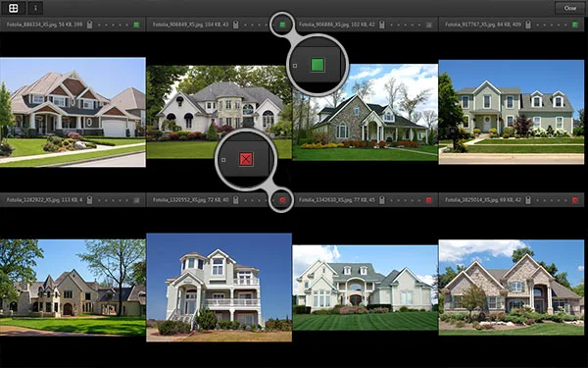Viewport: 588px width, 368px height.
Task: Switch to the grid view layout icon
Action: pos(13,8)
